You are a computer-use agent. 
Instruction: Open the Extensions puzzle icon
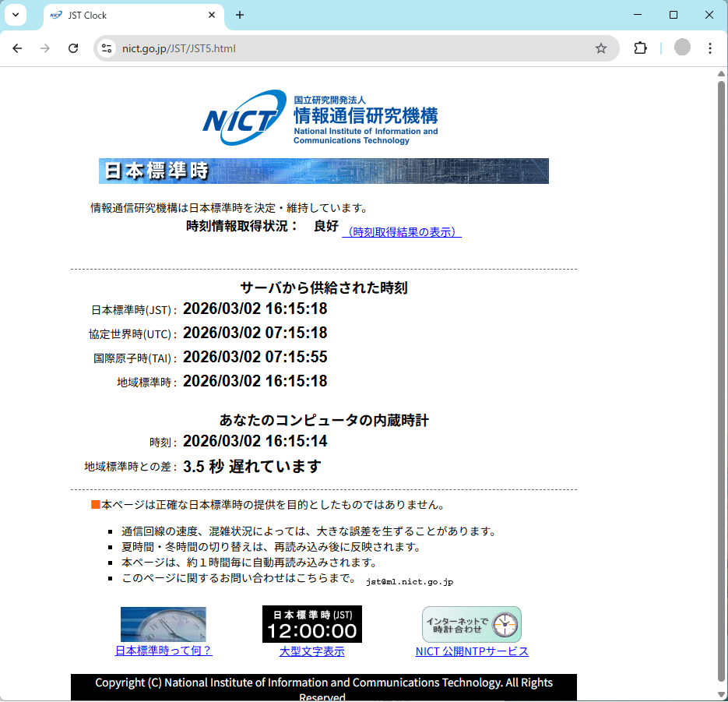[x=640, y=48]
